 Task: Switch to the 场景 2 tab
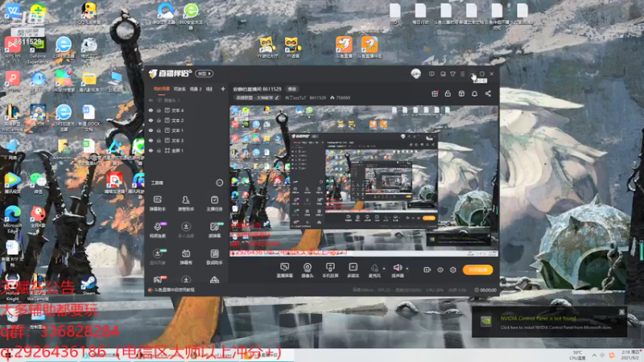click(196, 89)
